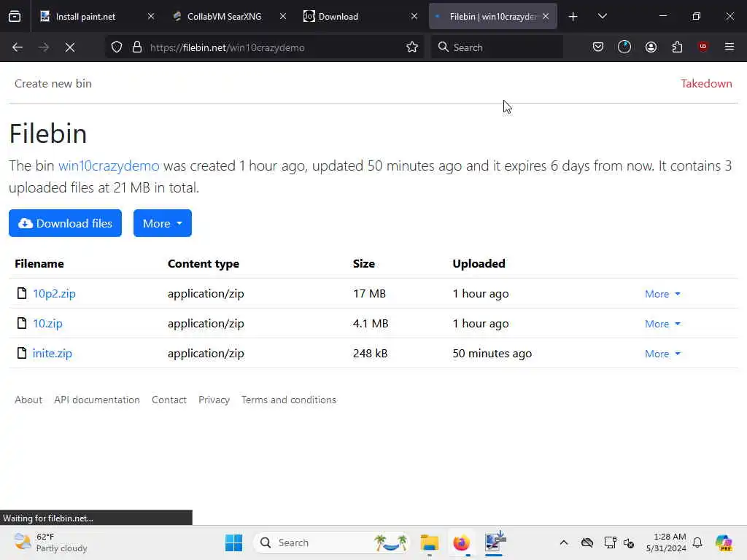Screen dimensions: 747x560
Task: Open the About footer link
Action: point(28,400)
